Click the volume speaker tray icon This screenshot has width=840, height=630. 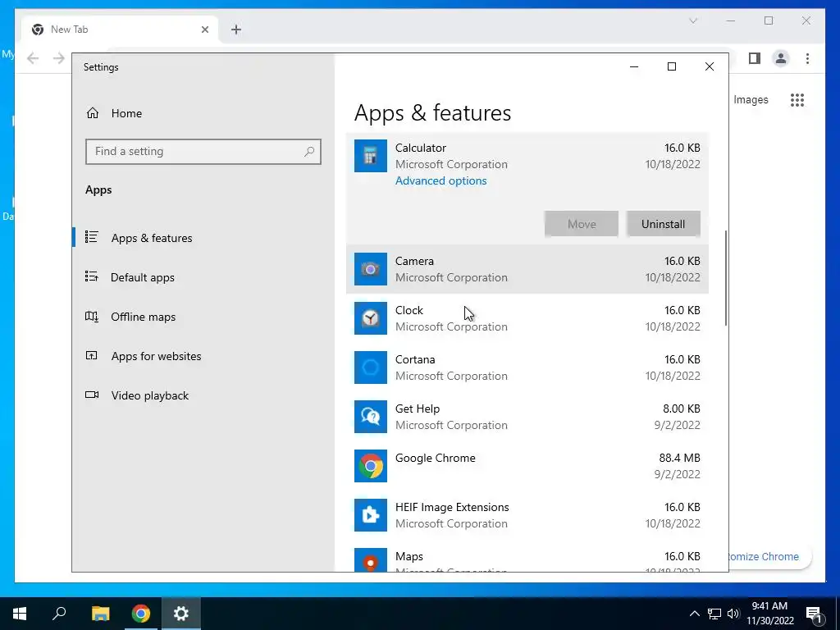pos(733,614)
